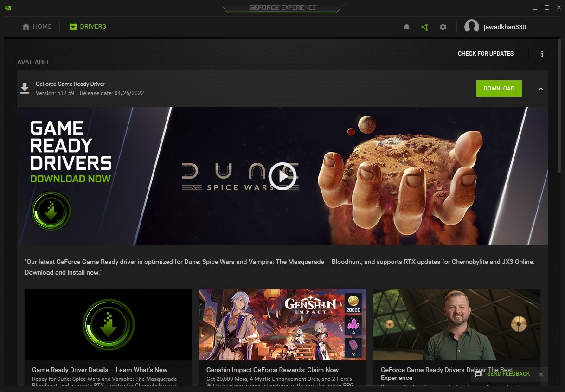Collapse the Game Ready Driver details chevron
Viewport: 565px width, 392px height.
(x=540, y=89)
